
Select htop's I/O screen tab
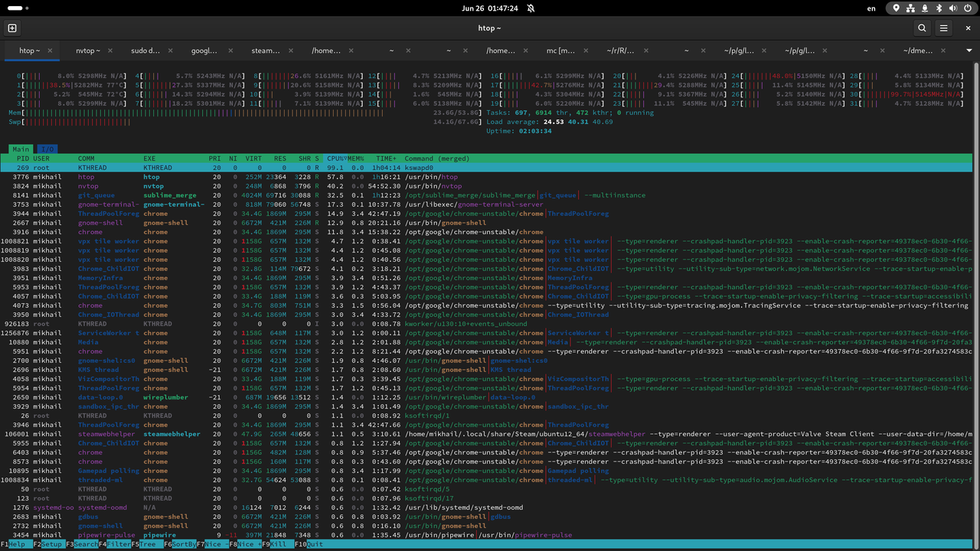point(46,149)
